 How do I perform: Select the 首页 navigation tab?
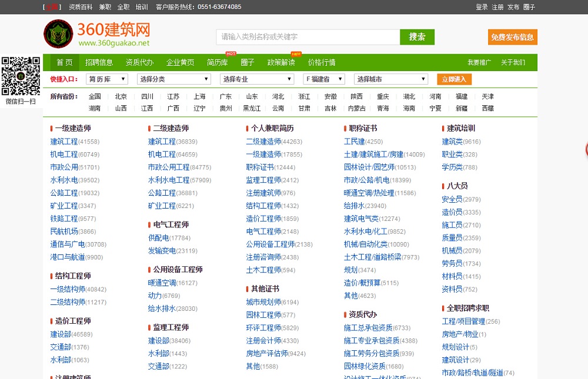[64, 62]
